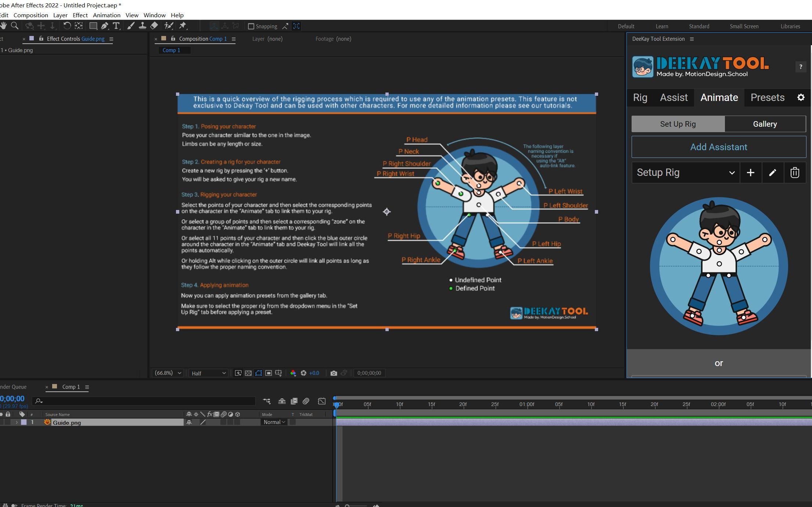Edit rig name with pencil icon
Screen dimensions: 812x507
pos(772,173)
